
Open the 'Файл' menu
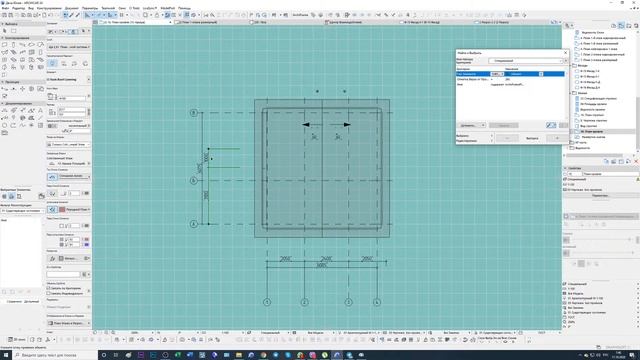[5, 8]
